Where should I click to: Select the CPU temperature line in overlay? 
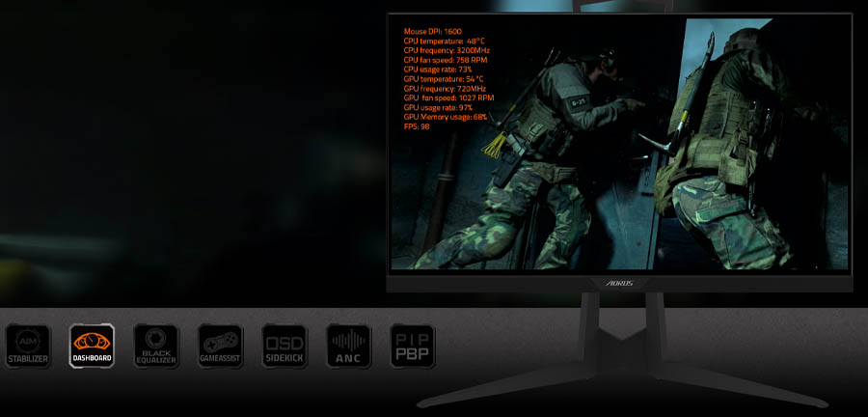coord(445,42)
